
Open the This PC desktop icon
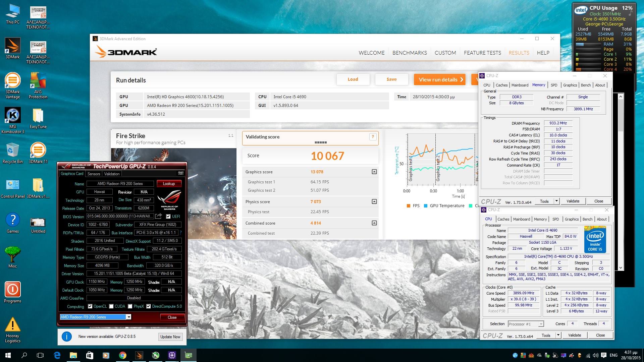tap(13, 14)
